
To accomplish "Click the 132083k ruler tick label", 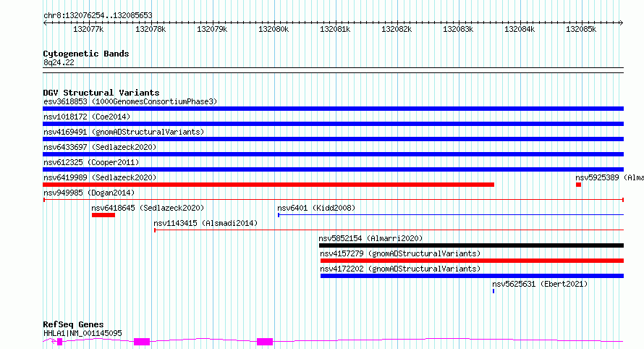I will tap(458, 30).
